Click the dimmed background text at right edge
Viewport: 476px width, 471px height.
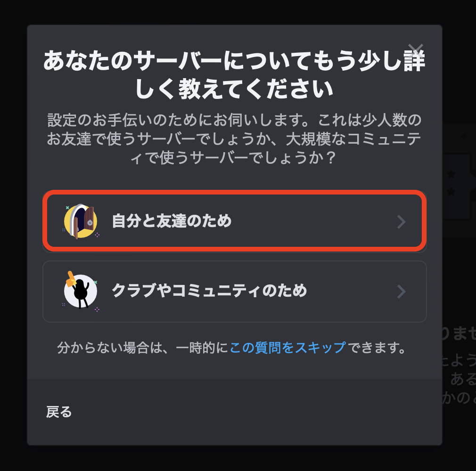click(x=459, y=364)
